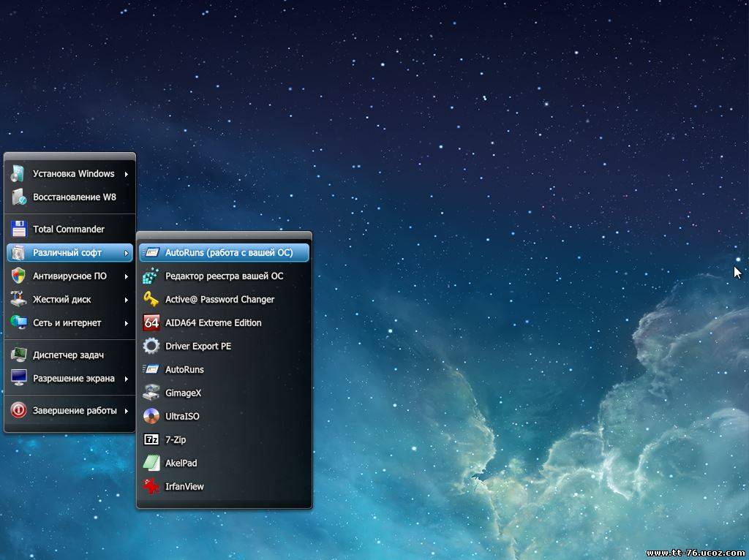Click the Установка Windows disc icon

tap(18, 173)
